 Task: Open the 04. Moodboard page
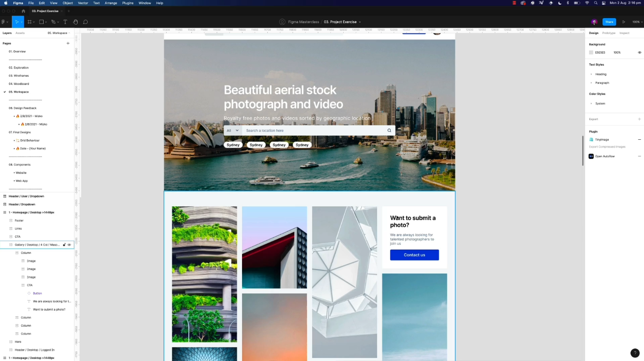point(19,83)
